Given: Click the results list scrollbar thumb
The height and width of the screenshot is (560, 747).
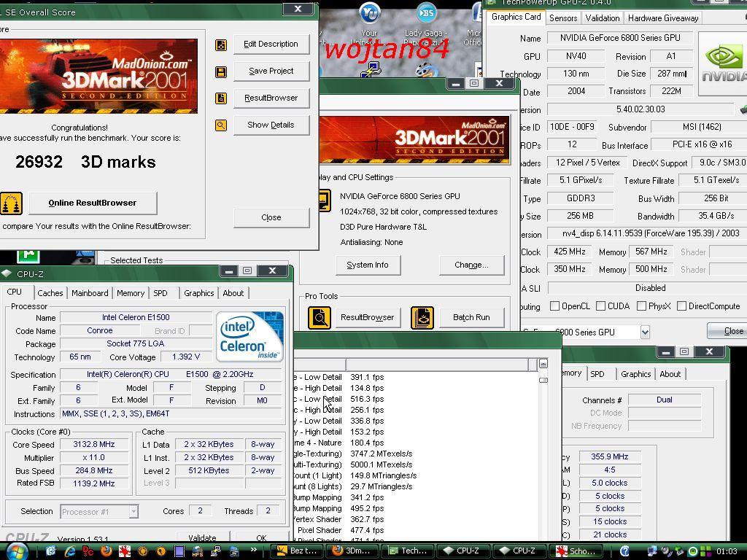Looking at the screenshot, I should coord(543,380).
